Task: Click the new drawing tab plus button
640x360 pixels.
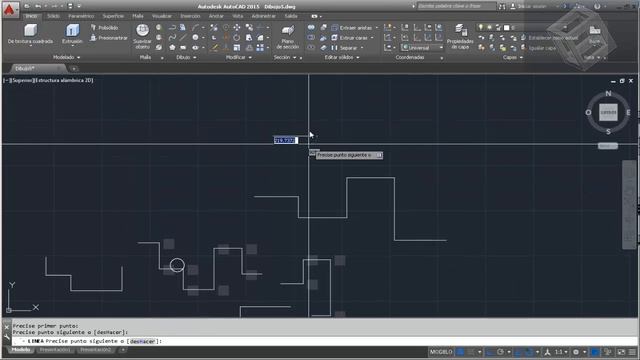Action: (x=74, y=69)
